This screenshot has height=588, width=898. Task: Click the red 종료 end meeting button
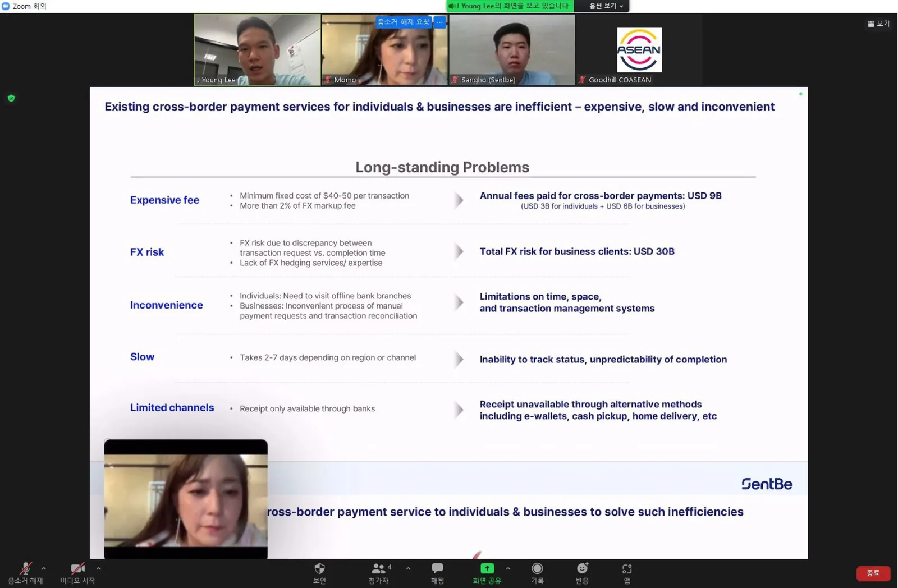click(873, 573)
